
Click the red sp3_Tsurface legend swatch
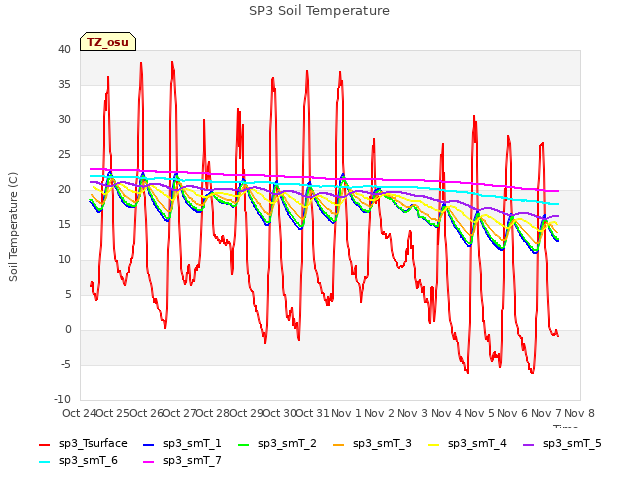click(x=44, y=445)
